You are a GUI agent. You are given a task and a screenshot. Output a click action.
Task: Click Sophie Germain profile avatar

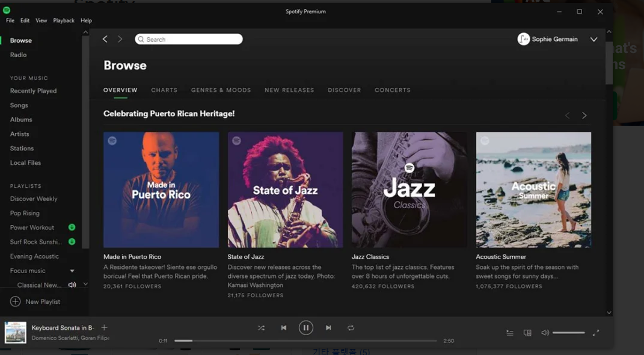point(523,39)
